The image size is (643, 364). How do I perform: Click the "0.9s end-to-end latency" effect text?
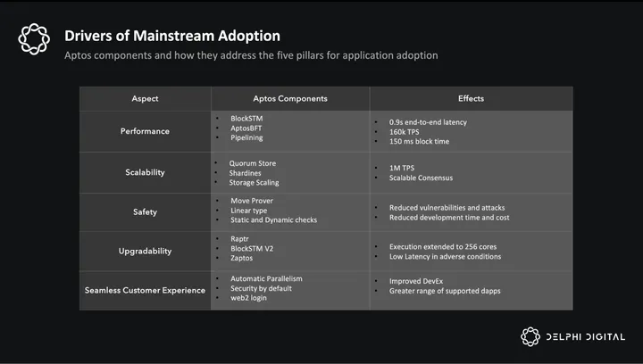click(x=428, y=122)
